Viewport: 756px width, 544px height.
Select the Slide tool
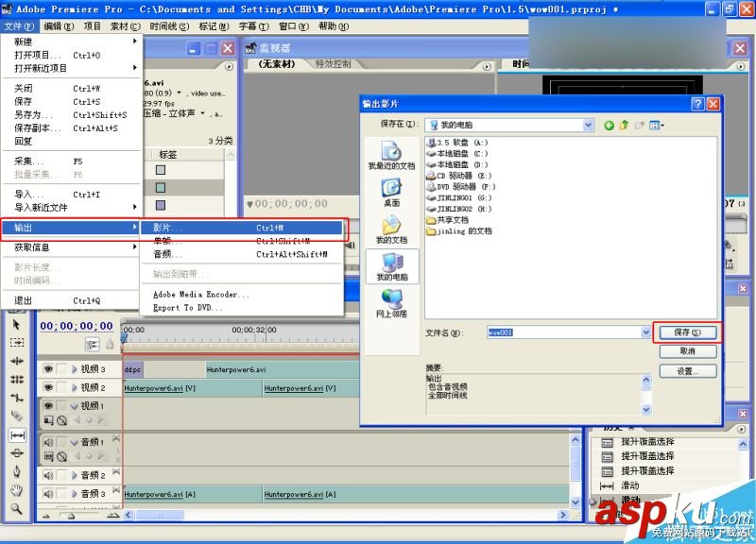pyautogui.click(x=16, y=453)
